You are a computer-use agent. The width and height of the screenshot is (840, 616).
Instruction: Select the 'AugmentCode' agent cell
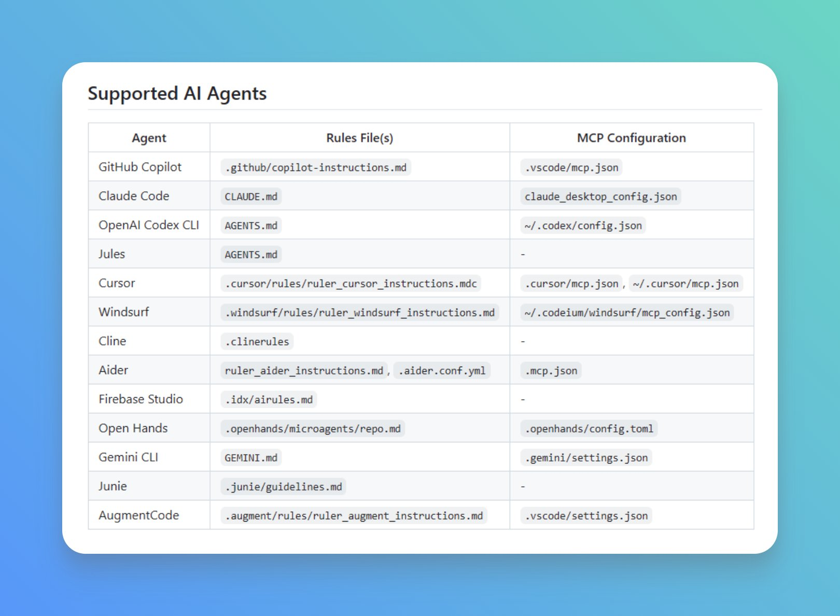[149, 515]
